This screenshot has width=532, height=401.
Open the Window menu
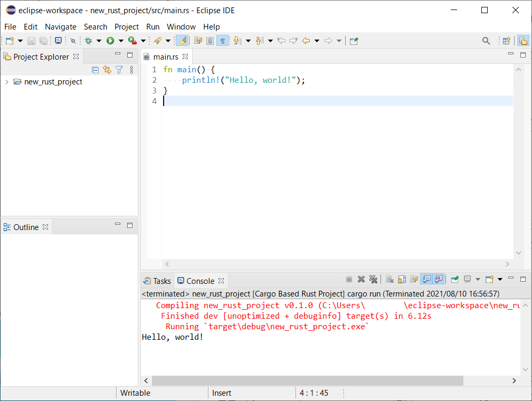click(181, 27)
